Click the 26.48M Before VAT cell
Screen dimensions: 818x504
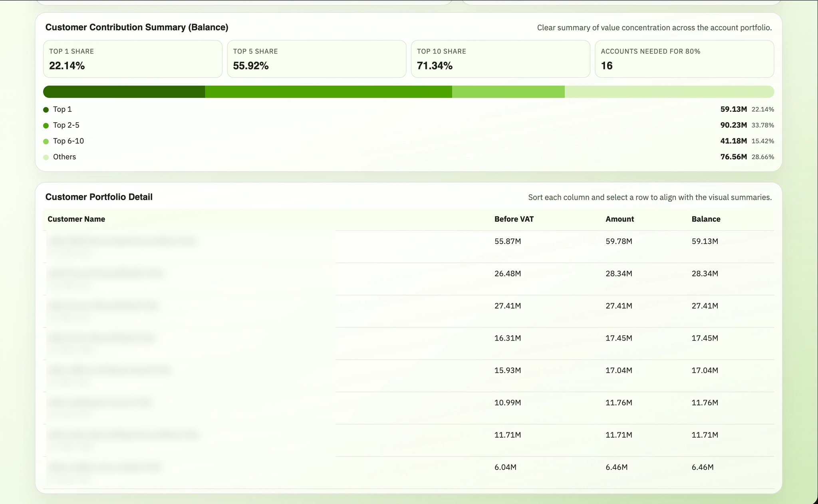[508, 274]
